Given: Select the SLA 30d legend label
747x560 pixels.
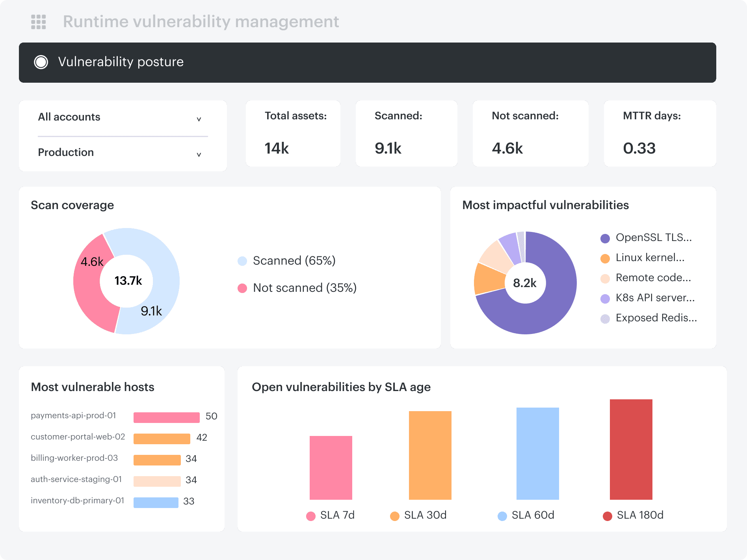Looking at the screenshot, I should [x=426, y=515].
